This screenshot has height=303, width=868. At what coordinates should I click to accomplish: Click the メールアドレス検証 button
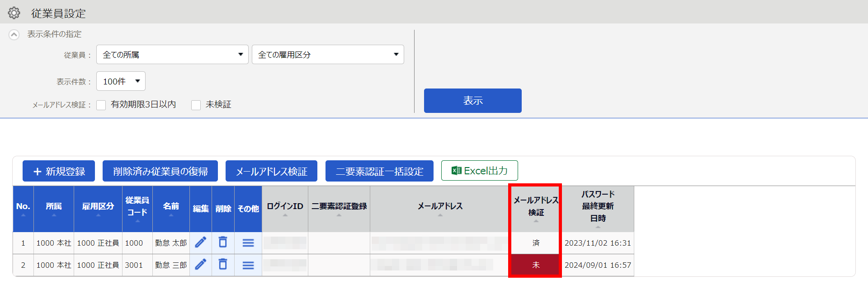271,171
